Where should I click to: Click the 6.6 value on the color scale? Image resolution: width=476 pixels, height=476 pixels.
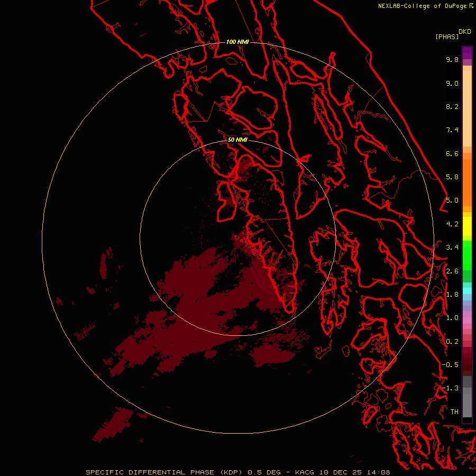452,153
